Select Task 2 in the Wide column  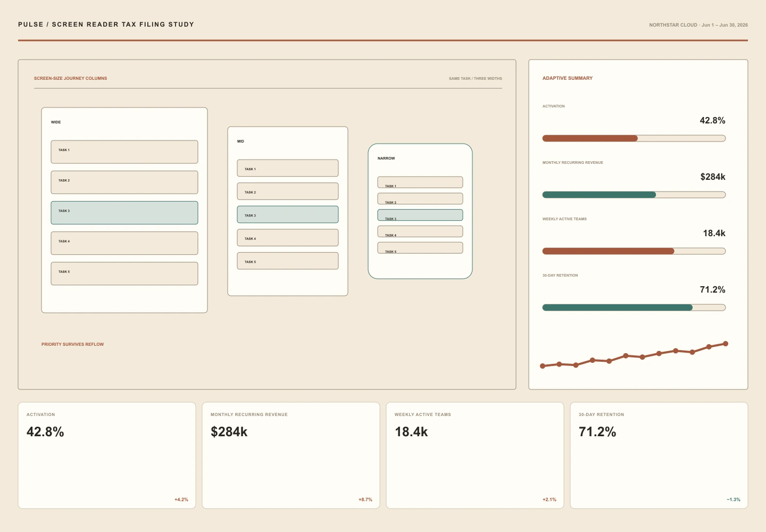(124, 182)
